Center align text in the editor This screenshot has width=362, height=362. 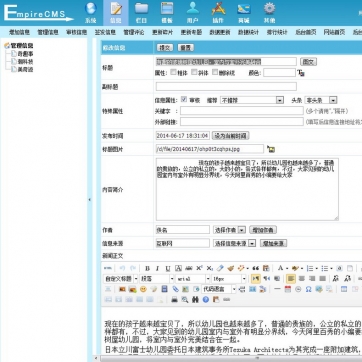coord(302,279)
